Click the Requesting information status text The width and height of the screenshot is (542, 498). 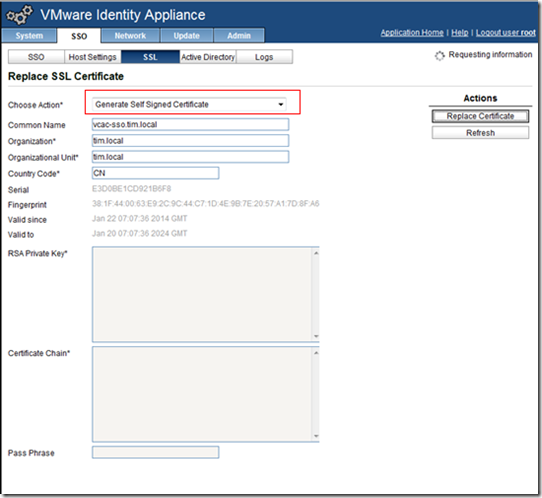(x=490, y=55)
